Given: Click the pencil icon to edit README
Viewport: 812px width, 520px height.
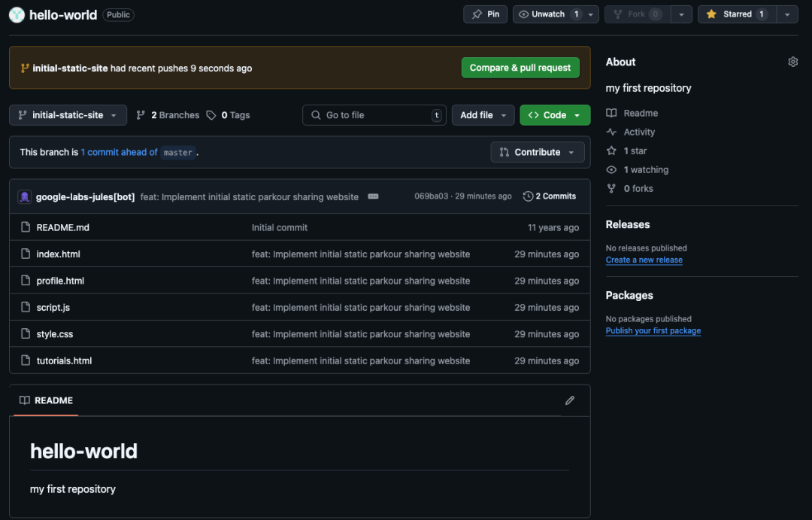Looking at the screenshot, I should 569,400.
